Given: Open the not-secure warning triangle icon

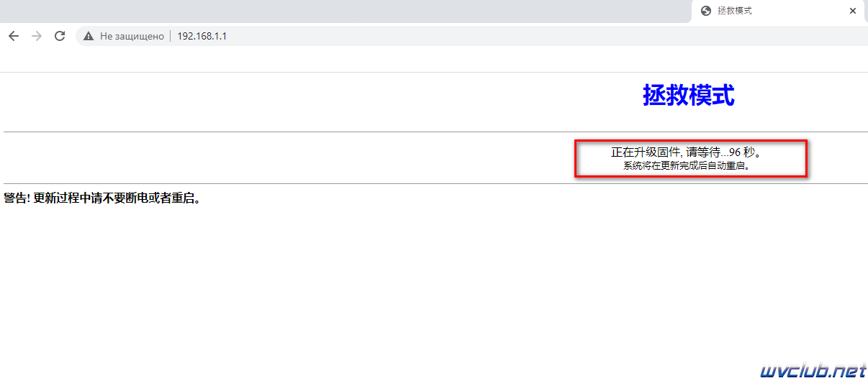Looking at the screenshot, I should (89, 36).
